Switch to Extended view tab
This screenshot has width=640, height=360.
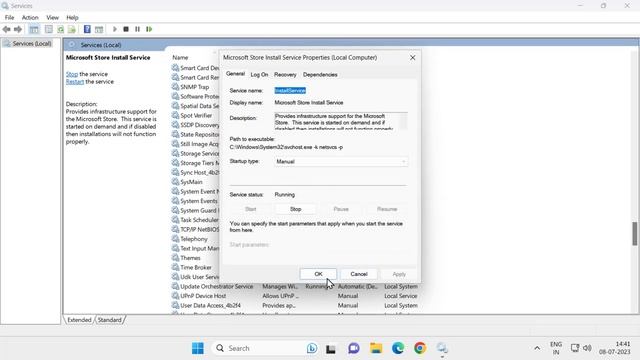pyautogui.click(x=79, y=320)
